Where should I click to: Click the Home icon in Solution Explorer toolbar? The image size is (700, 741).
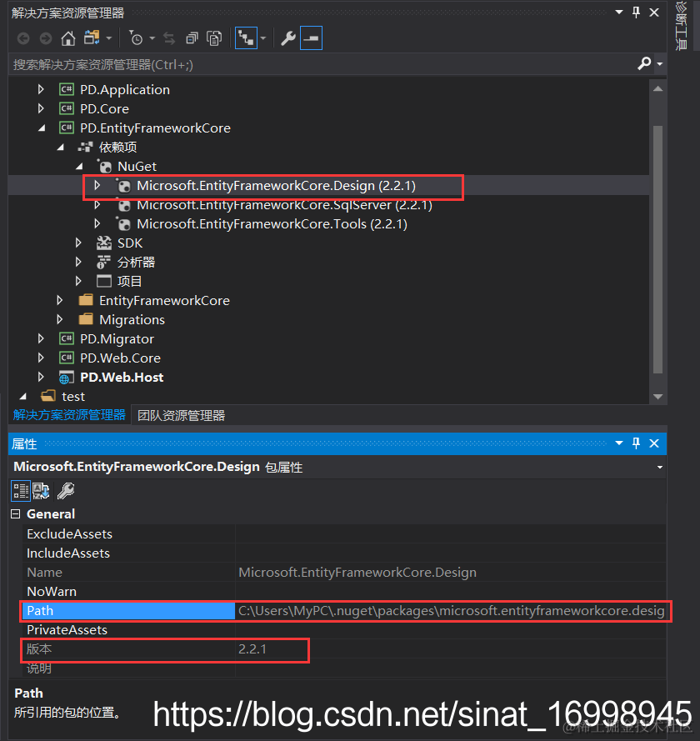(x=68, y=38)
